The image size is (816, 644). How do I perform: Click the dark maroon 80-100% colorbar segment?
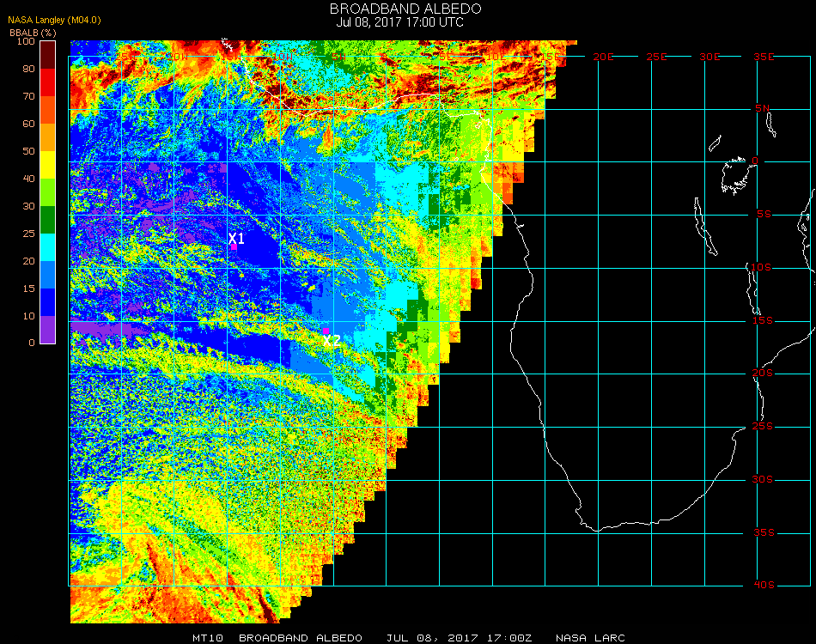click(x=48, y=54)
